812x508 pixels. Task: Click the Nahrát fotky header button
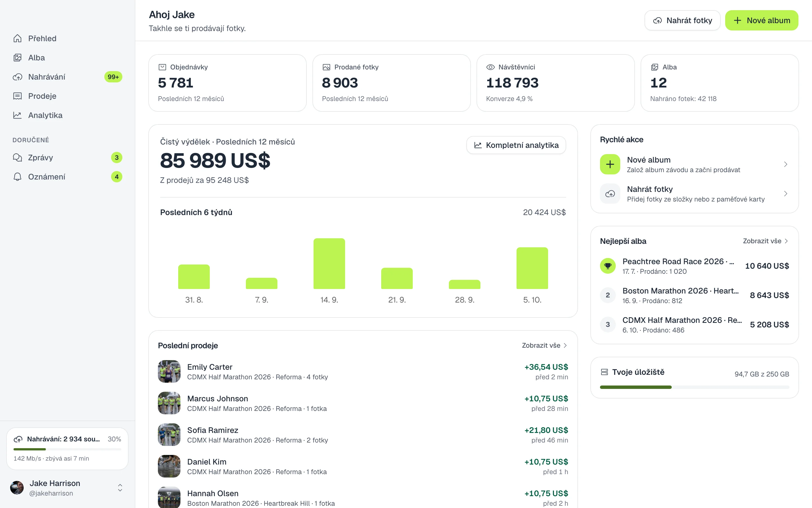(683, 21)
